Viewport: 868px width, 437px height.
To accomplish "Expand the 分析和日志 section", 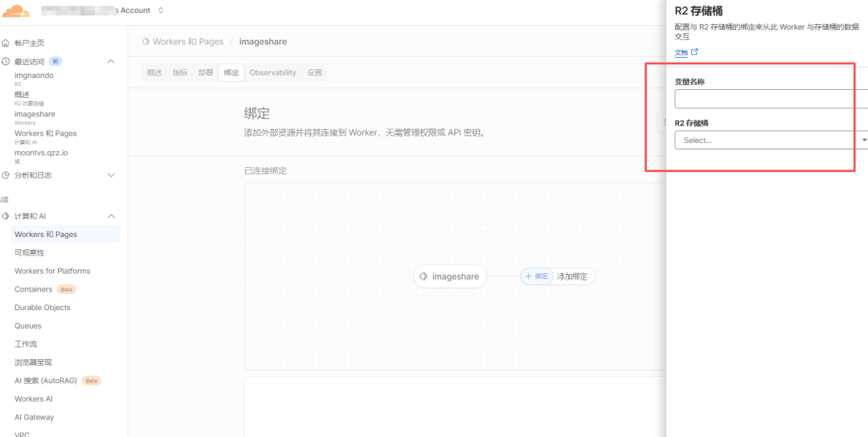I will (x=111, y=175).
